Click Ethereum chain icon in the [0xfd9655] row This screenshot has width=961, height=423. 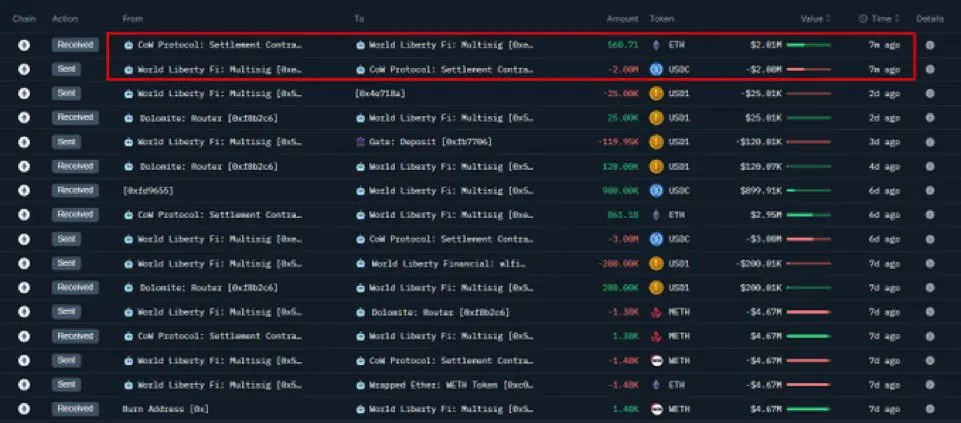tap(24, 191)
